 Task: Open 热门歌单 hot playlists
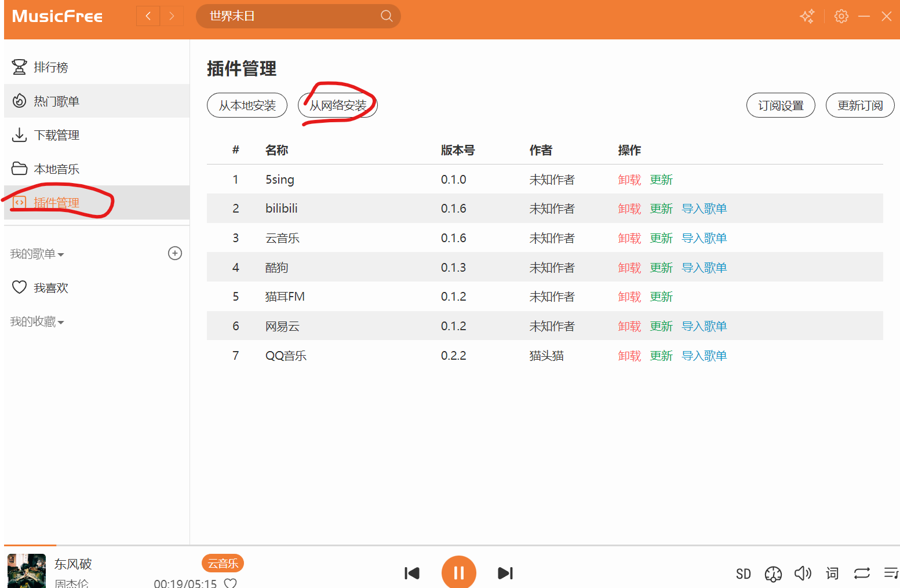point(97,101)
